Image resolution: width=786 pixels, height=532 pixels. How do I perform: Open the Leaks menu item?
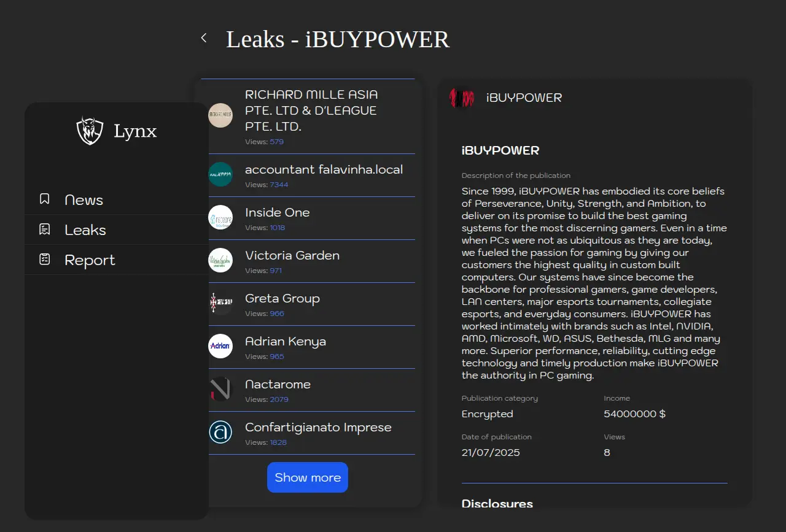coord(85,230)
